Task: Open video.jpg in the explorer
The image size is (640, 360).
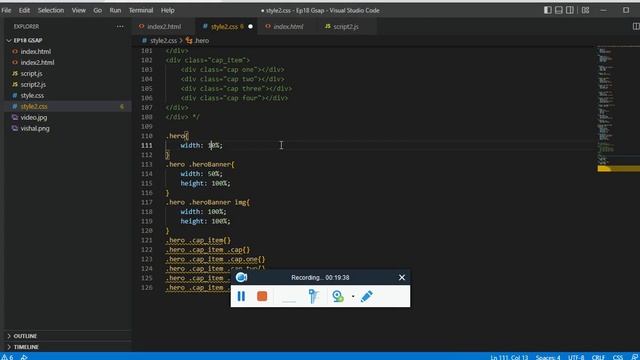Action: 34,118
